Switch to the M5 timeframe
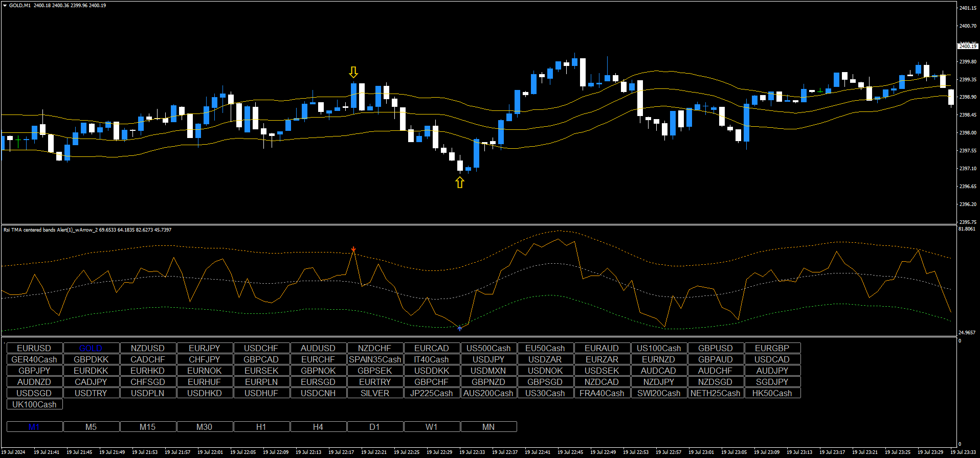980x458 pixels. point(91,427)
